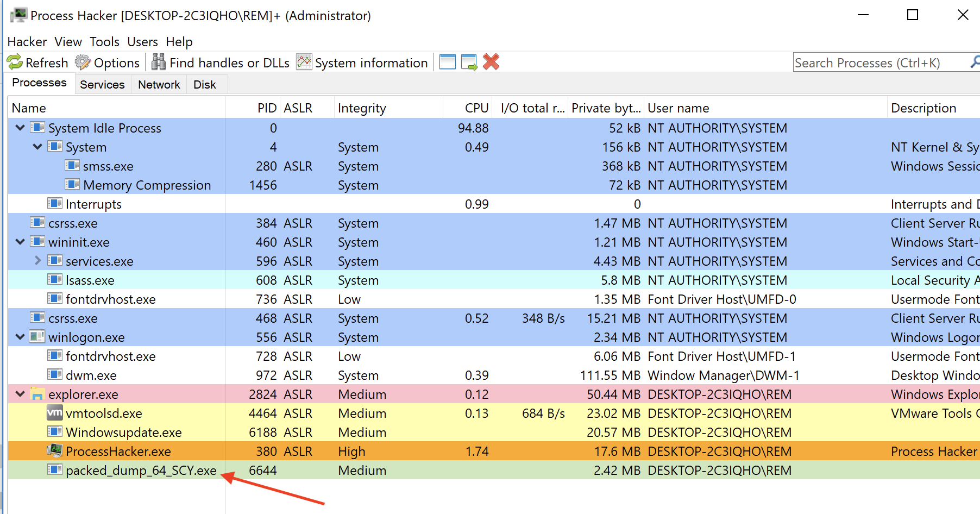
Task: Select the dwm.exe process row
Action: click(x=494, y=375)
